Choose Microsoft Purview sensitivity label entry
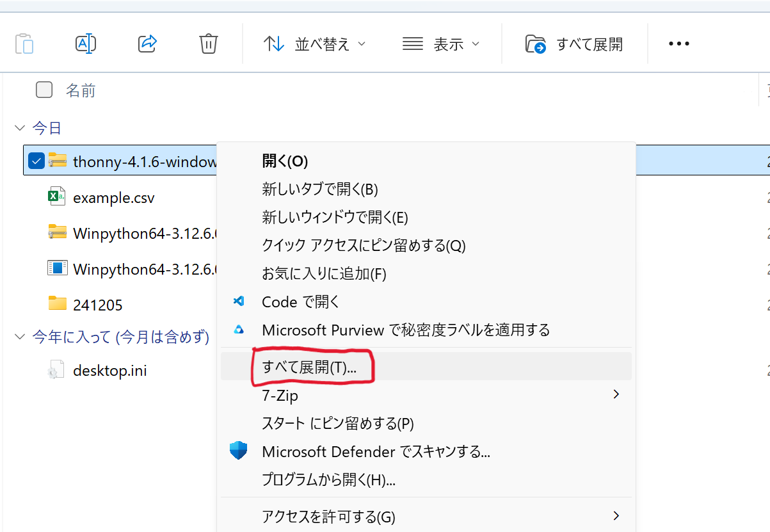The image size is (770, 532). [x=426, y=330]
